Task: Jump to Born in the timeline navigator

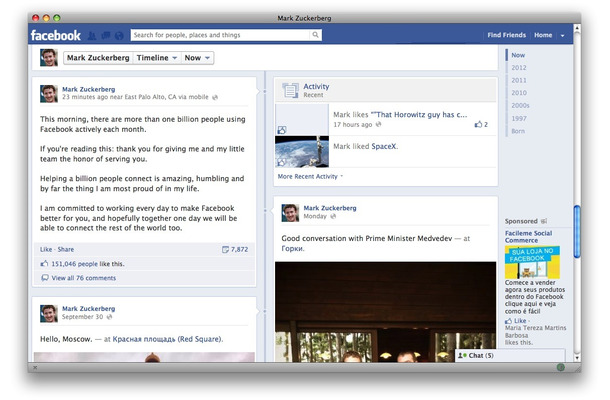Action: (518, 131)
